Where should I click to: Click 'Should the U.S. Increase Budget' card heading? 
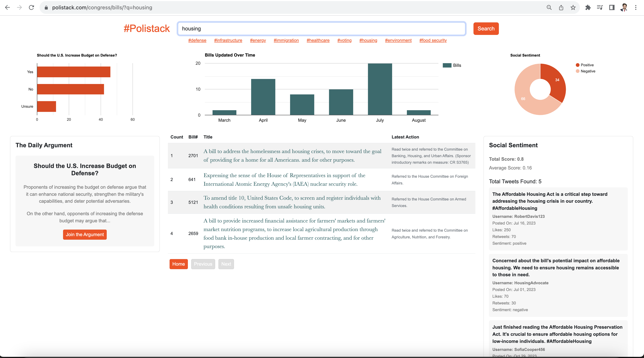tap(85, 170)
